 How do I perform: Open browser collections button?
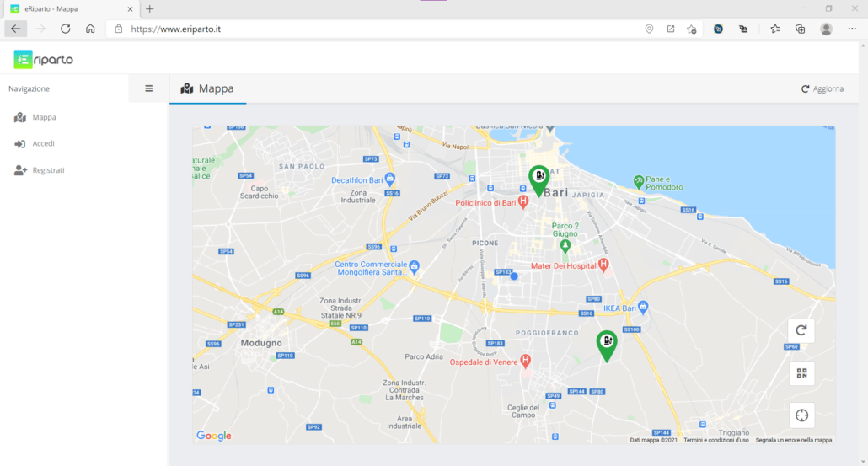801,29
